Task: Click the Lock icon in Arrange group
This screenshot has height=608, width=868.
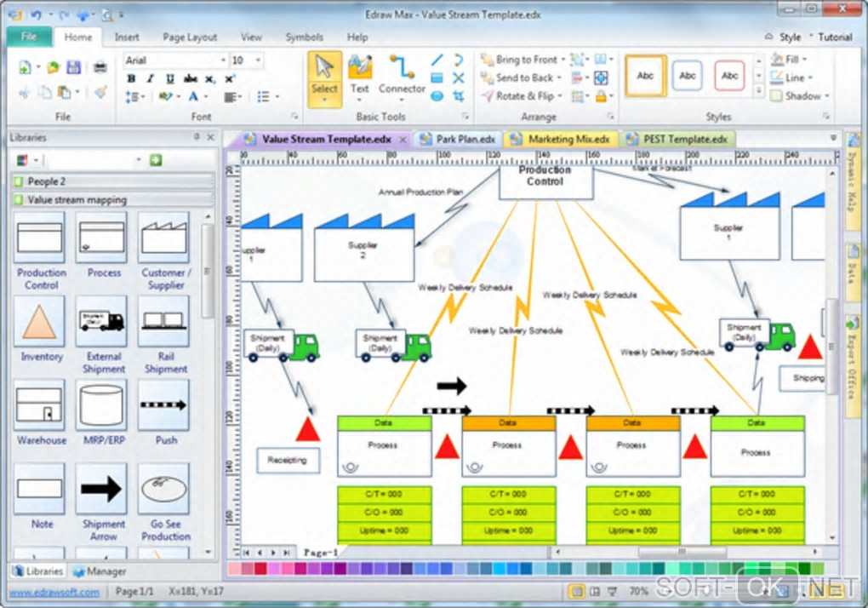Action: (601, 96)
